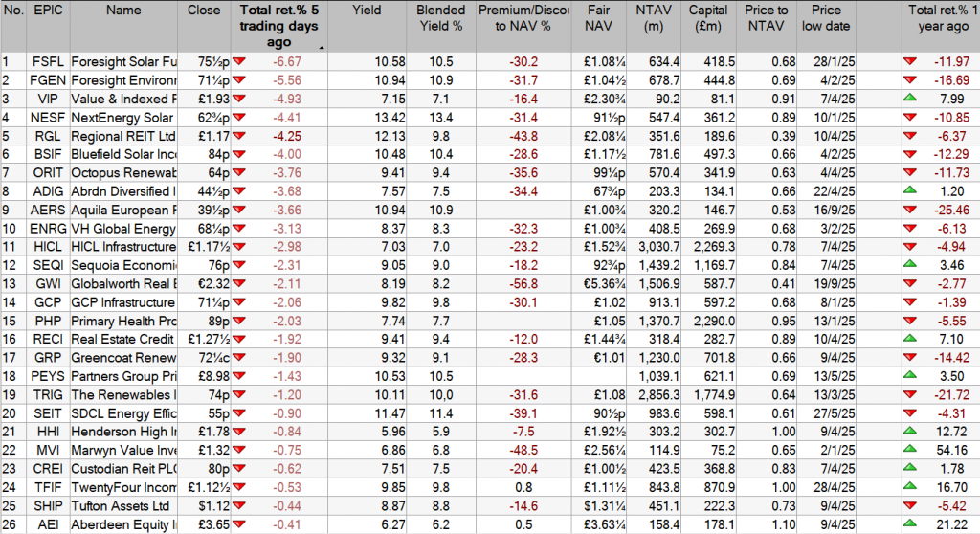Click red down arrow next to AERS -25.46
The height and width of the screenshot is (534, 980).
pos(910,211)
